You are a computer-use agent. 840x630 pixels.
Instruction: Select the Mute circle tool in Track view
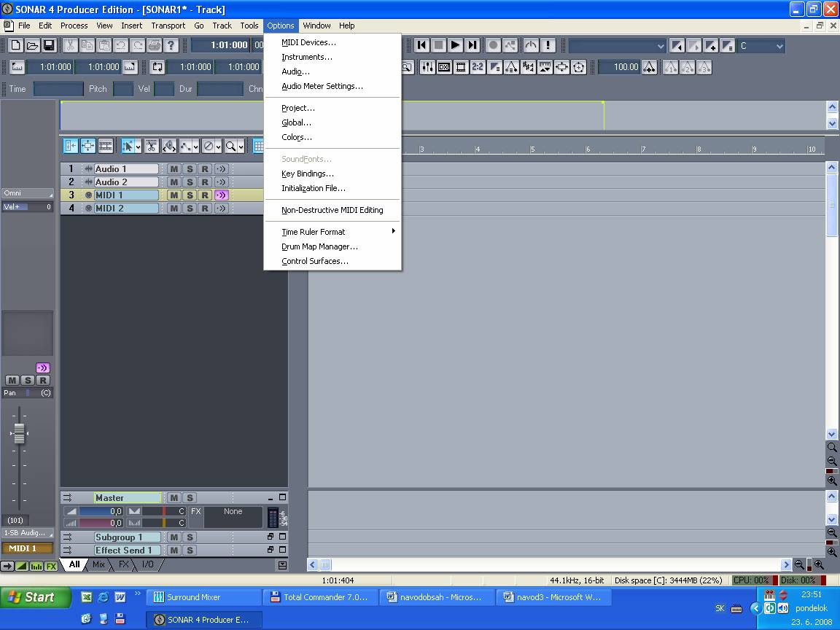pos(209,146)
